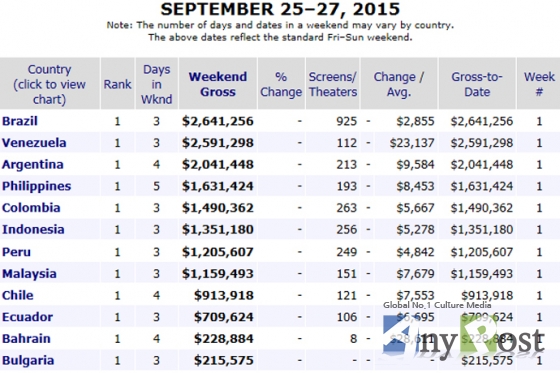Screen dimensions: 560x373
Task: Open the Venezuela country chart link
Action: click(34, 143)
